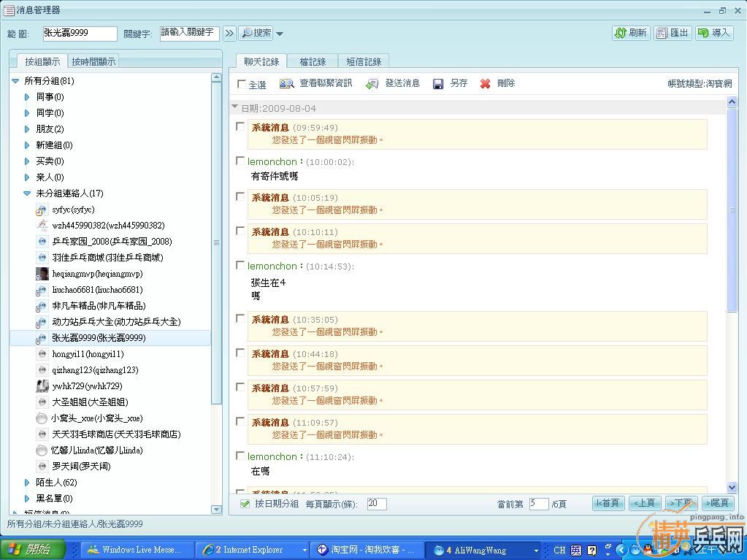Switch to the 短信記錄 tab

364,61
